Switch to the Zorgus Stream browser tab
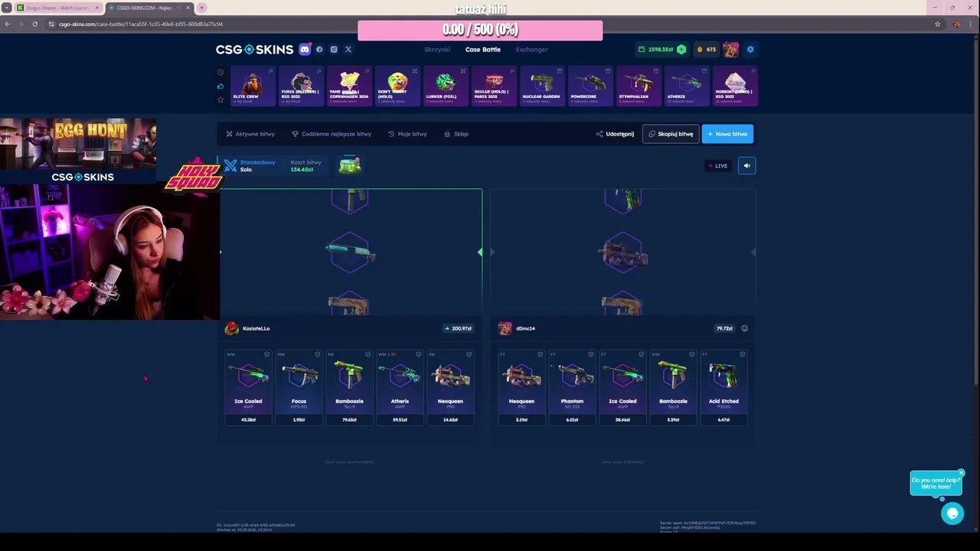Image resolution: width=980 pixels, height=551 pixels. click(58, 8)
